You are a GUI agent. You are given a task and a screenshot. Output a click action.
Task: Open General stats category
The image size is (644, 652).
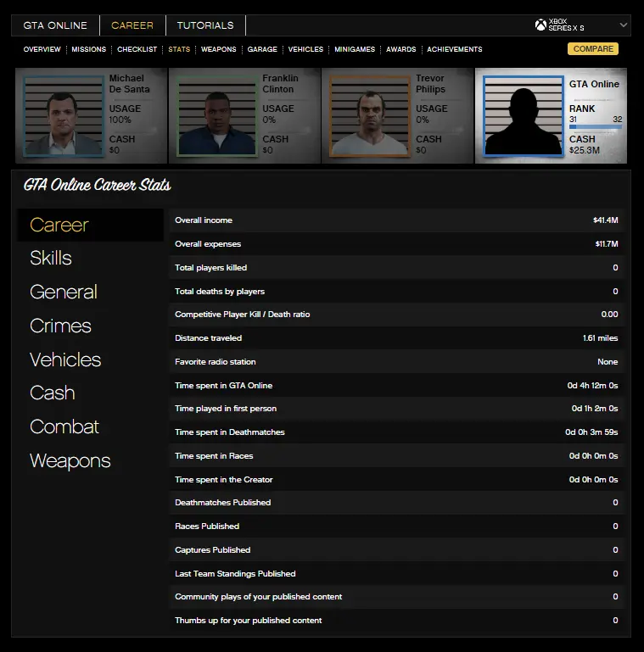pos(64,292)
